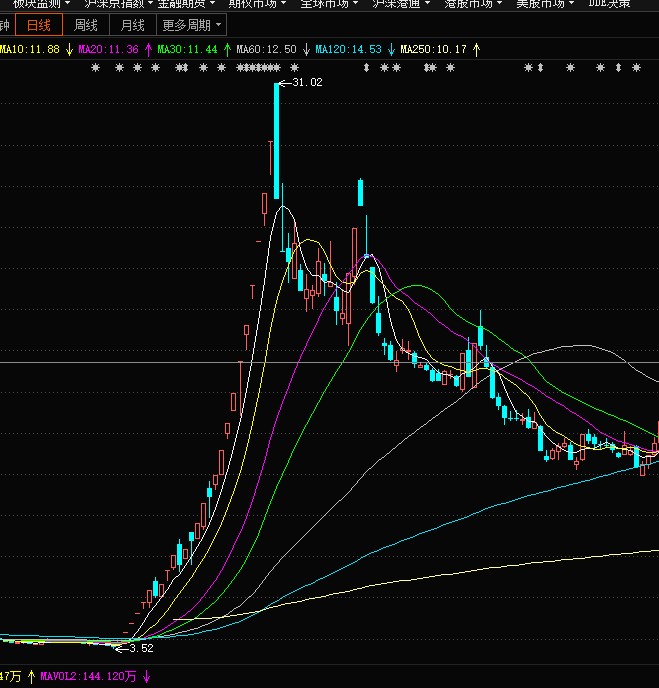
Task: Click the tall cyan candle at the 31.02 peak
Action: click(276, 141)
